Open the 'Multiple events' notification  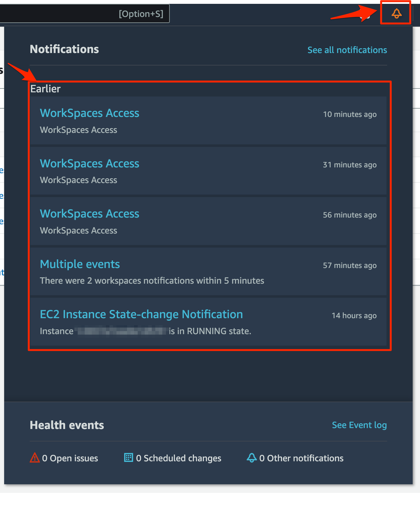point(80,264)
